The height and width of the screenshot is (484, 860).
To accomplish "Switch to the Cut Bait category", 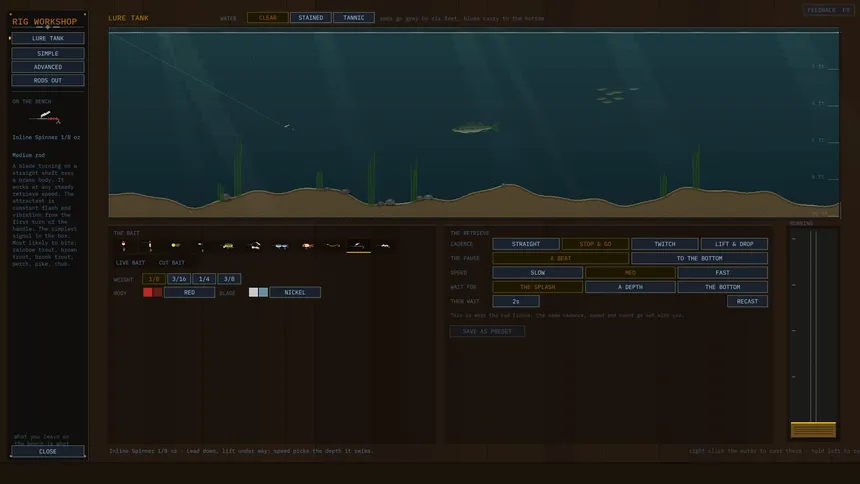I will 172,263.
